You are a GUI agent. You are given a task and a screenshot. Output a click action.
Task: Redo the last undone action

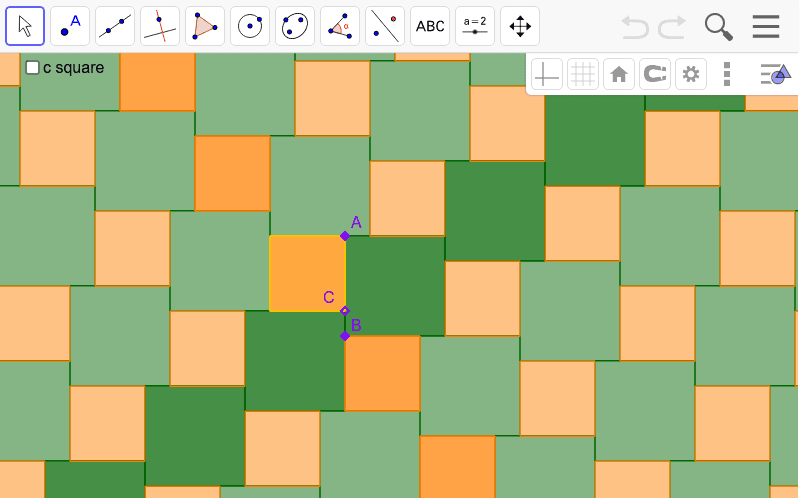[671, 27]
